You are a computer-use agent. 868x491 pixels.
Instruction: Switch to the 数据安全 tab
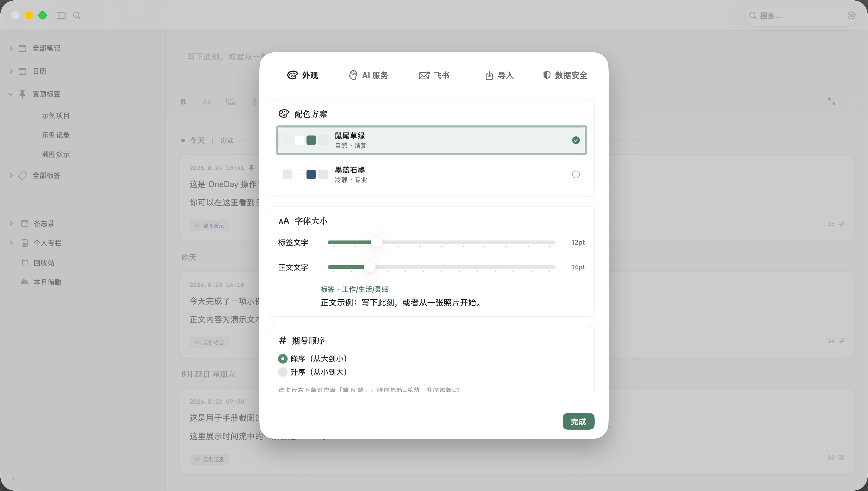(565, 75)
